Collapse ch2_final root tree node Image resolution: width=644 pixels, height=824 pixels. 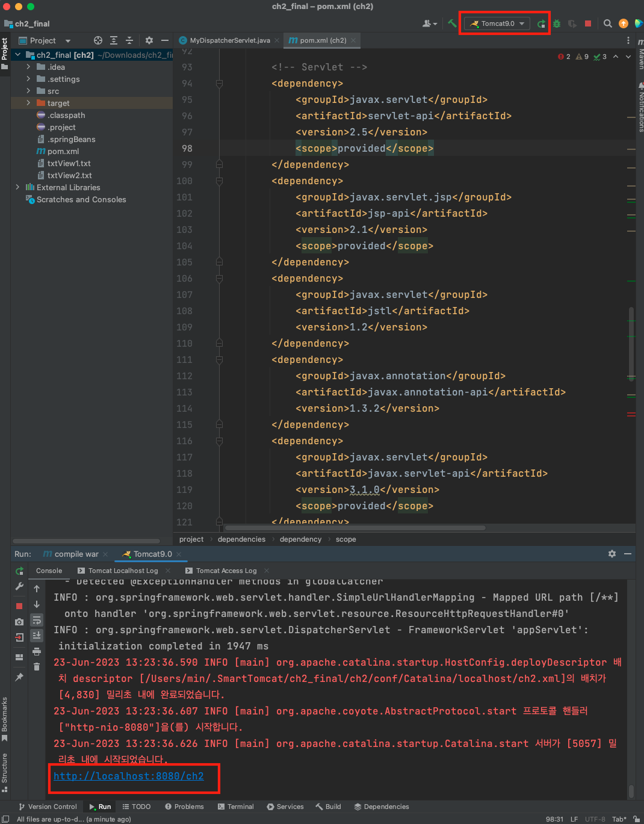coord(17,55)
